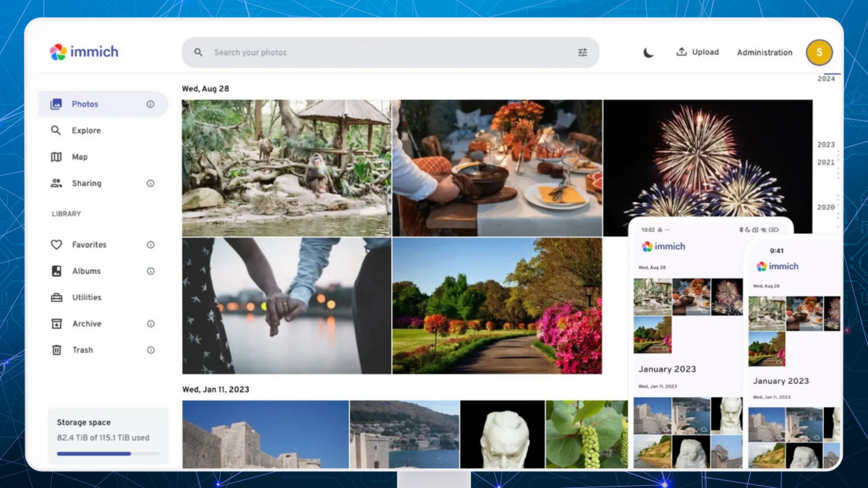Toggle dark mode moon icon

[648, 53]
